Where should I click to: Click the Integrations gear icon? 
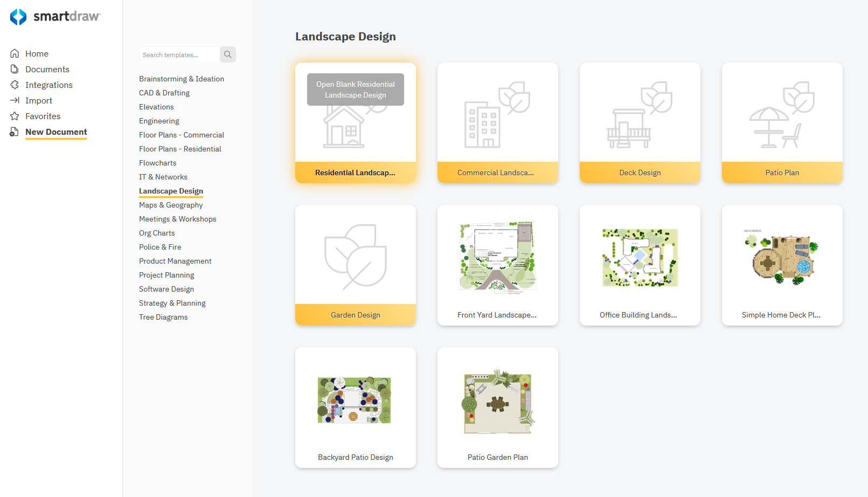pos(15,85)
